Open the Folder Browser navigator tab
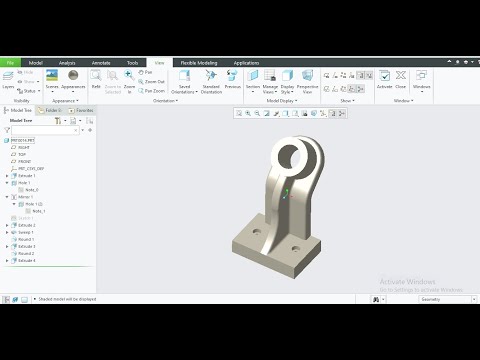The height and width of the screenshot is (360, 480). pos(50,110)
